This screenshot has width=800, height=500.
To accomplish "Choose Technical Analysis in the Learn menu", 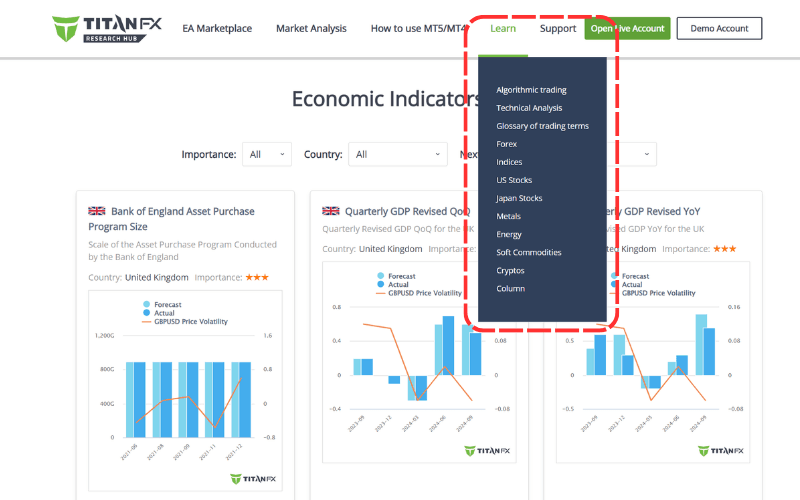I will click(x=529, y=108).
